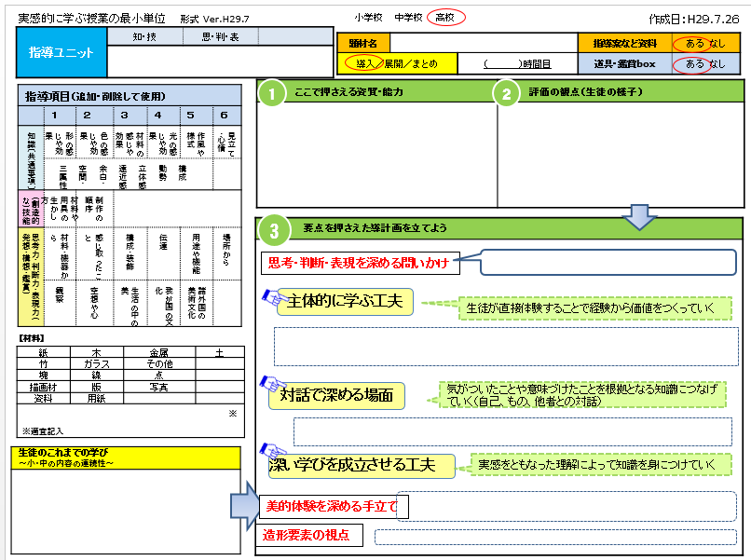Viewport: 751px width, 560px height.
Task: Click column number 3 in 指導項目 table
Action: (125, 115)
